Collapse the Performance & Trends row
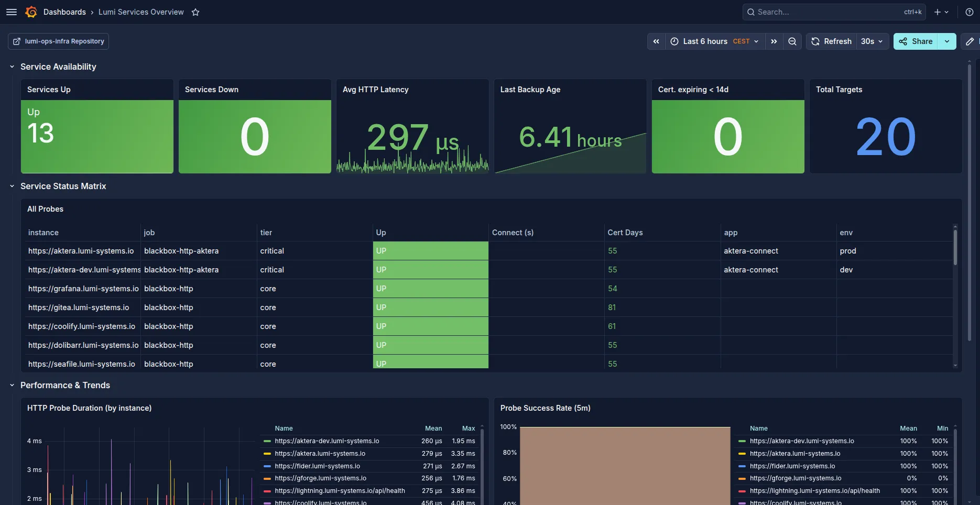980x505 pixels. click(12, 386)
